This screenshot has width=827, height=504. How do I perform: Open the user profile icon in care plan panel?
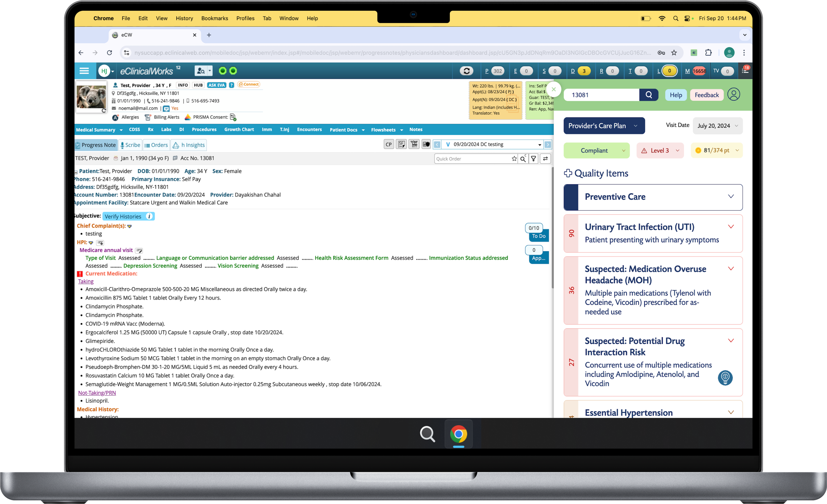coord(734,95)
